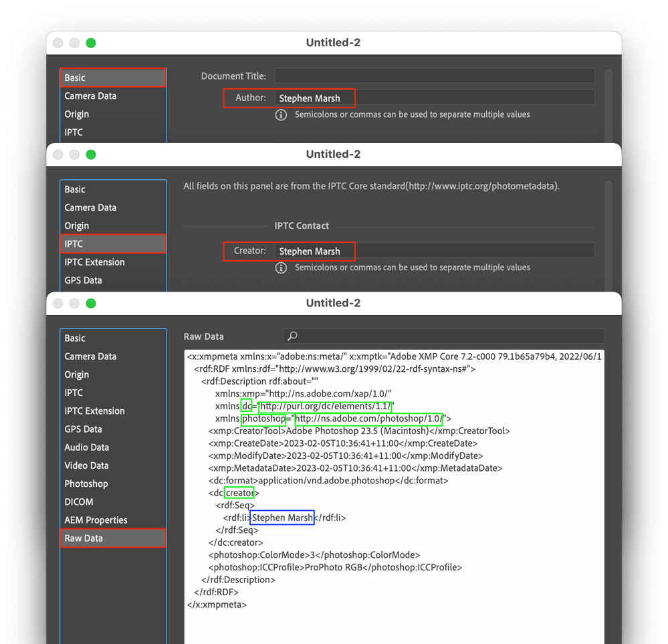668x644 pixels.
Task: Open IPTC Extension in bottom window
Action: tap(113, 411)
